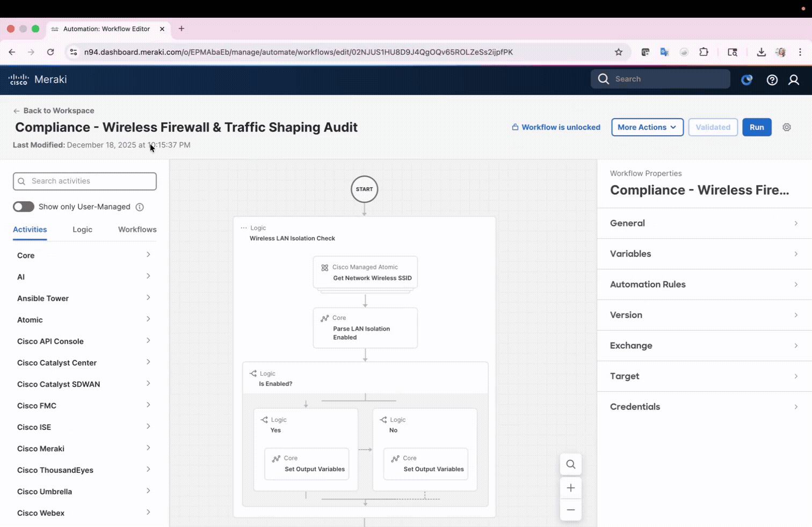The image size is (812, 527).
Task: Zoom out the canvas with minus button
Action: (x=570, y=510)
